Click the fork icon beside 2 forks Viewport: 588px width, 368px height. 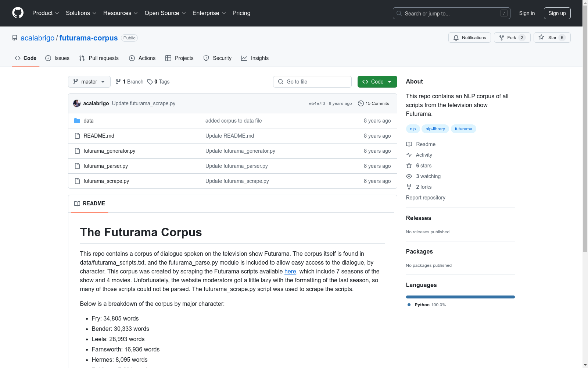(409, 187)
